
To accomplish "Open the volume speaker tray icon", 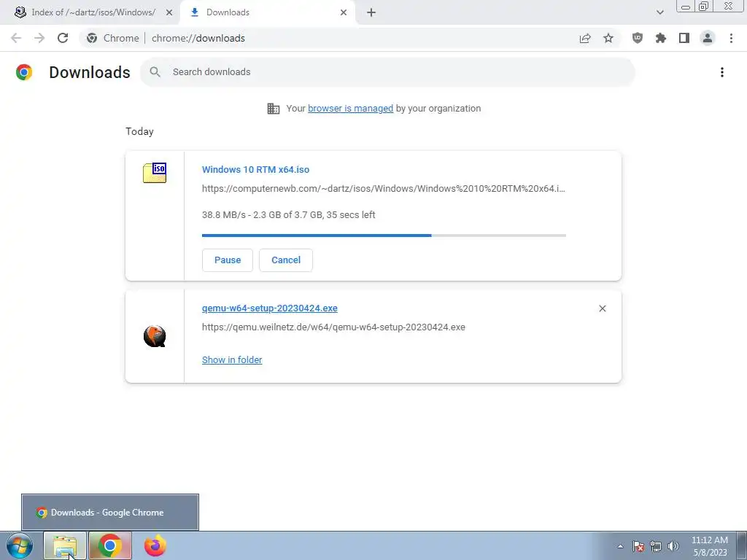I will pyautogui.click(x=673, y=546).
